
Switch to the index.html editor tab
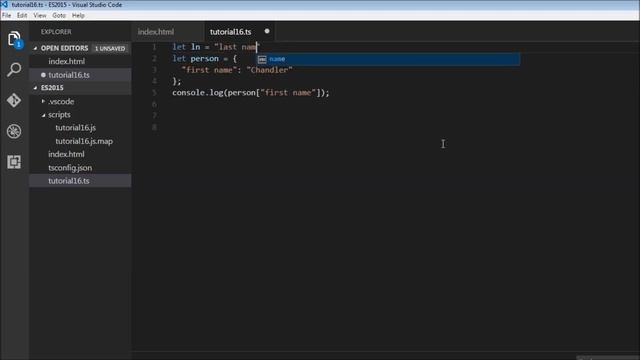[167, 32]
